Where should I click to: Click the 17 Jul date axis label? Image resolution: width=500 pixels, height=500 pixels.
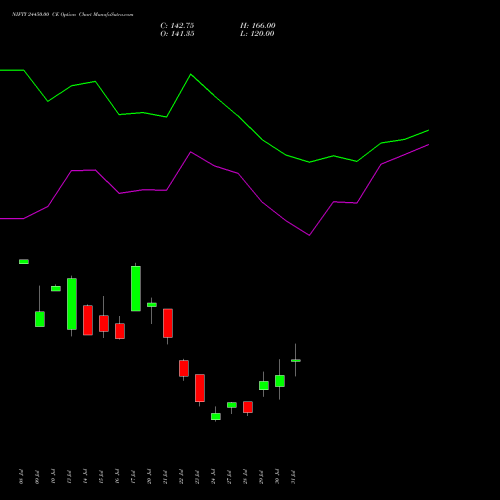pos(133,477)
